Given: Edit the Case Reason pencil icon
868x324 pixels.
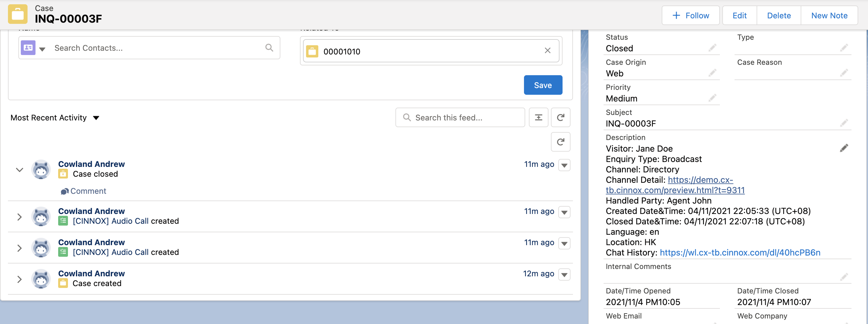Looking at the screenshot, I should [x=844, y=73].
